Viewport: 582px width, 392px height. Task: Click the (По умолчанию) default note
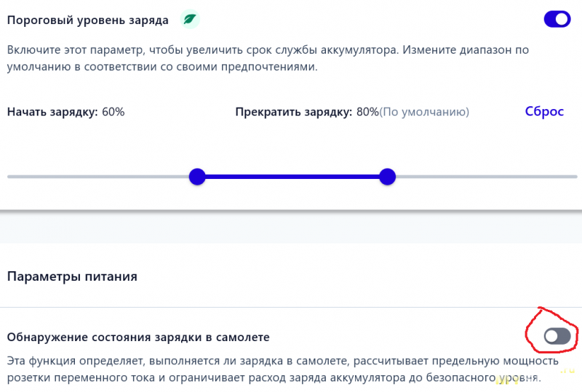click(424, 112)
